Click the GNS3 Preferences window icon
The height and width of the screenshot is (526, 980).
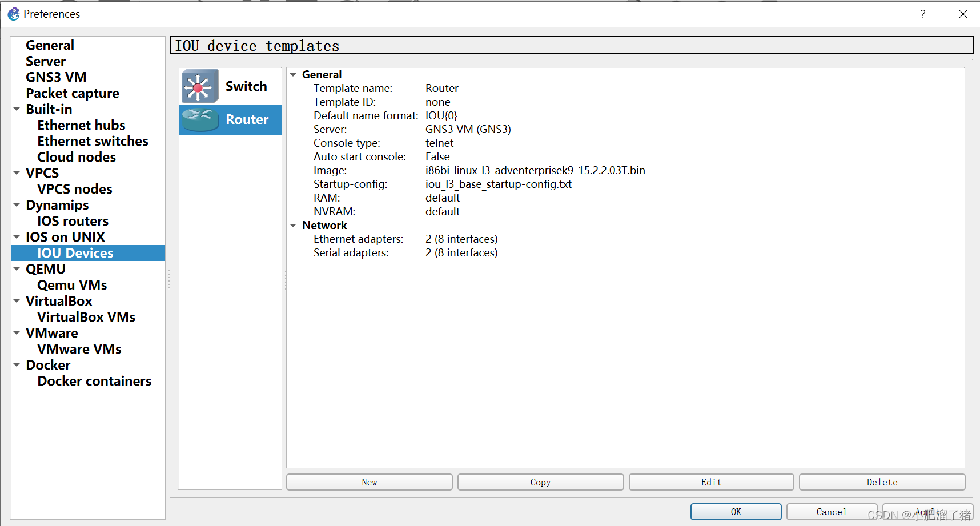pos(13,14)
